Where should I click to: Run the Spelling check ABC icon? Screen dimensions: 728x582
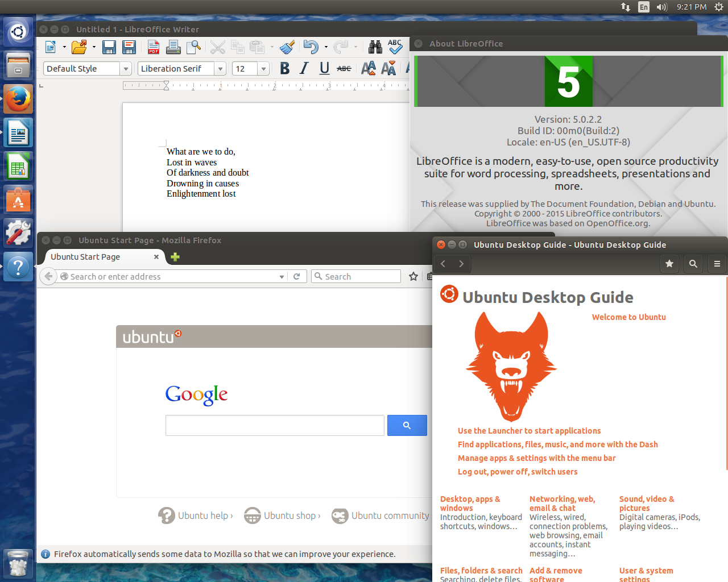pos(395,47)
